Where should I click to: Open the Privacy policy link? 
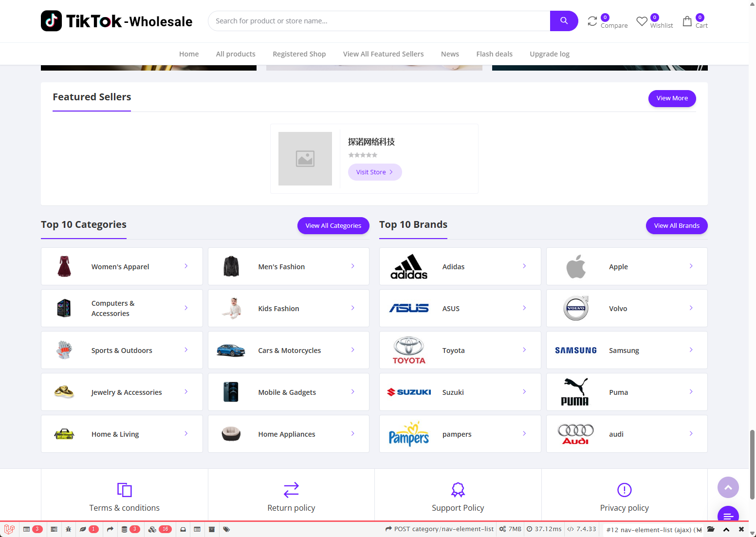tap(625, 508)
